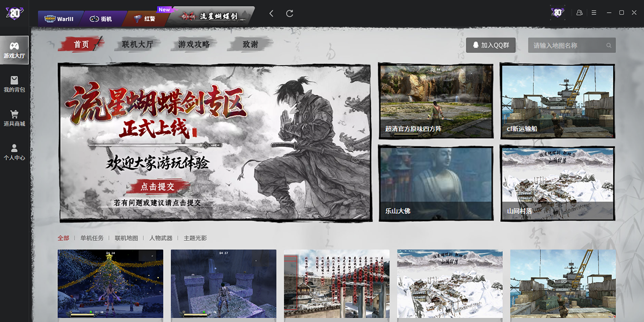Screen dimensions: 644x322
Task: Go back with the left arrow icon
Action: click(272, 13)
